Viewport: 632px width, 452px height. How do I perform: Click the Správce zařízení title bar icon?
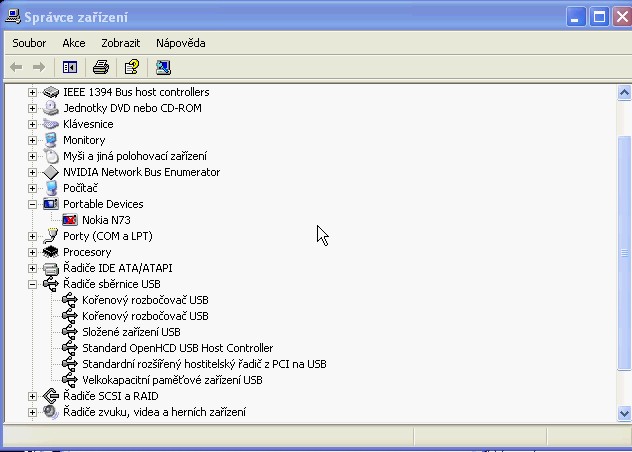point(13,17)
